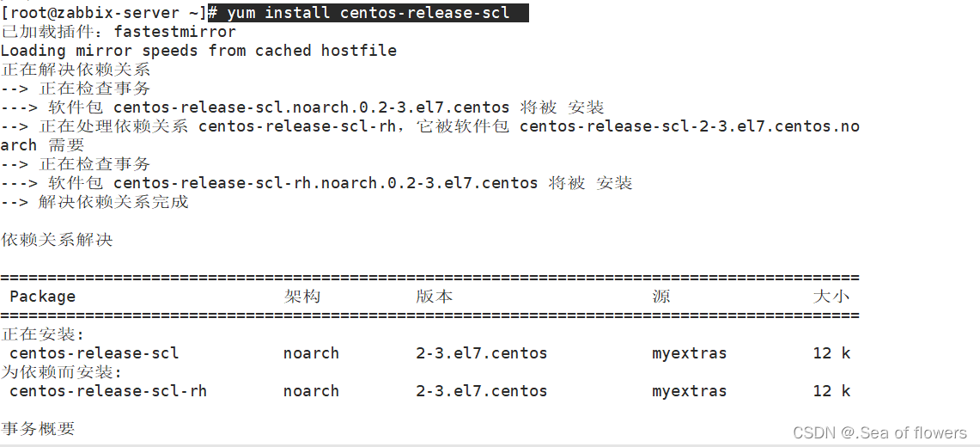Image resolution: width=980 pixels, height=447 pixels.
Task: Click the '依赖关系解决' text
Action: [57, 240]
